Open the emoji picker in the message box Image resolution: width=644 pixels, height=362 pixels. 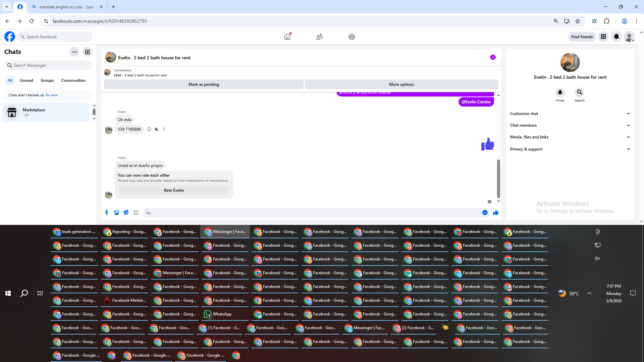tap(485, 213)
